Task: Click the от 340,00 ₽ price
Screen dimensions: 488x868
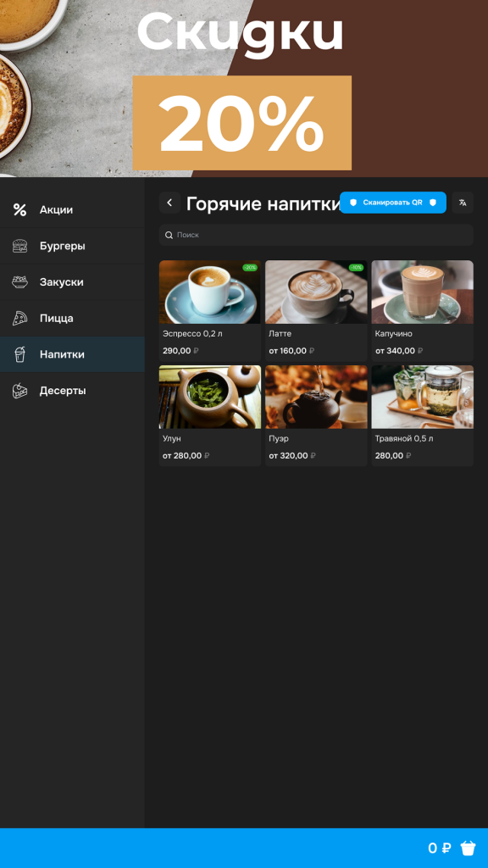Action: click(x=399, y=350)
